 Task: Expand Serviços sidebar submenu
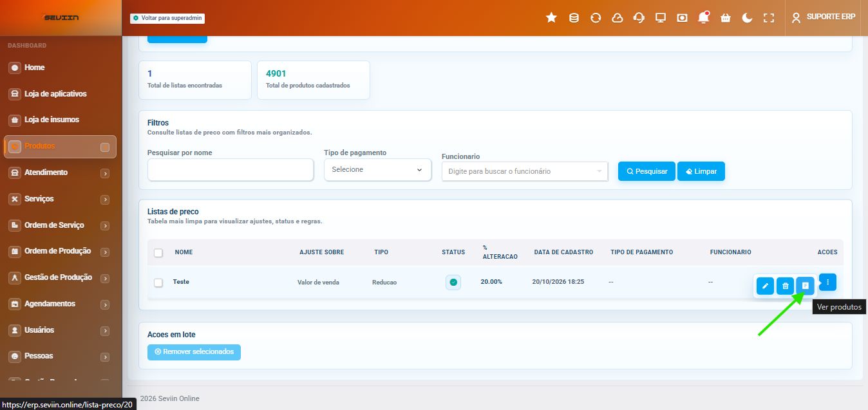105,200
